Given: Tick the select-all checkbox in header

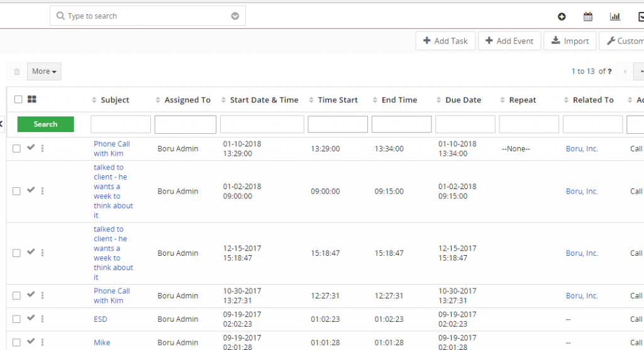Looking at the screenshot, I should [x=18, y=99].
